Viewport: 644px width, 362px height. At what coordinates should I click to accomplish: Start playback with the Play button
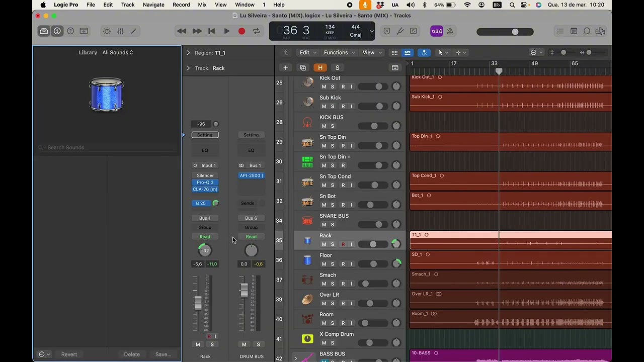click(x=227, y=31)
